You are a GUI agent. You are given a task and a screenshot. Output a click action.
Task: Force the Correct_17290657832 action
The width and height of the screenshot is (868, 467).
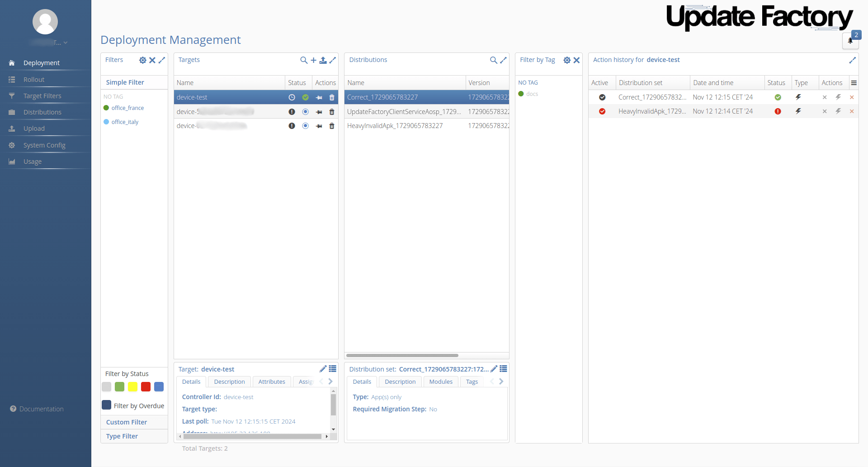click(x=838, y=97)
